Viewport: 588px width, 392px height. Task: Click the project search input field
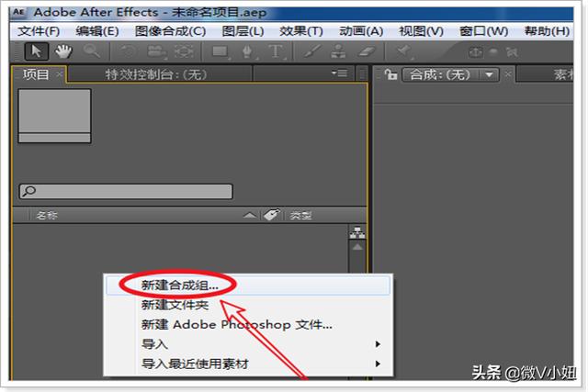(125, 191)
